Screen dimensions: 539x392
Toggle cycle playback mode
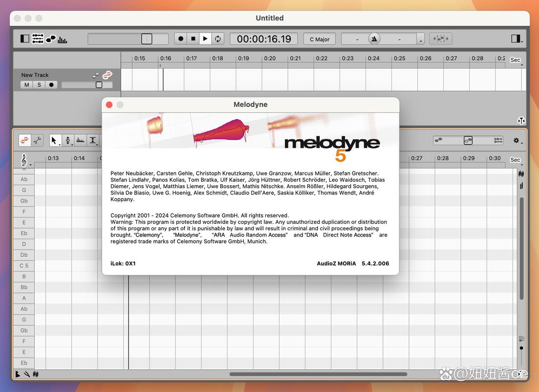tap(217, 39)
